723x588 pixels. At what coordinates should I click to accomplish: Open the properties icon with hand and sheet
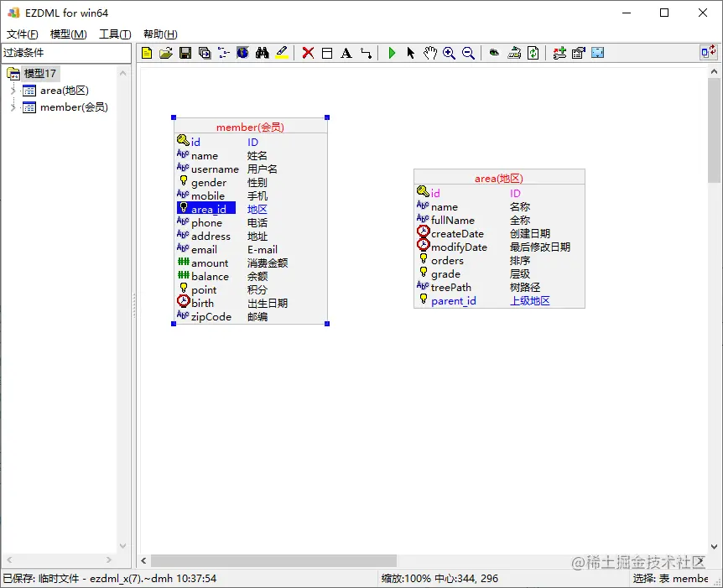pos(579,53)
